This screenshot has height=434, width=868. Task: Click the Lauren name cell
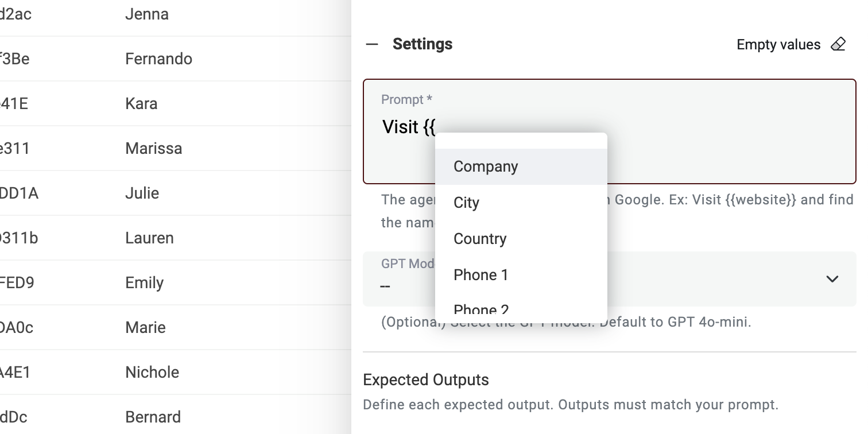[149, 238]
